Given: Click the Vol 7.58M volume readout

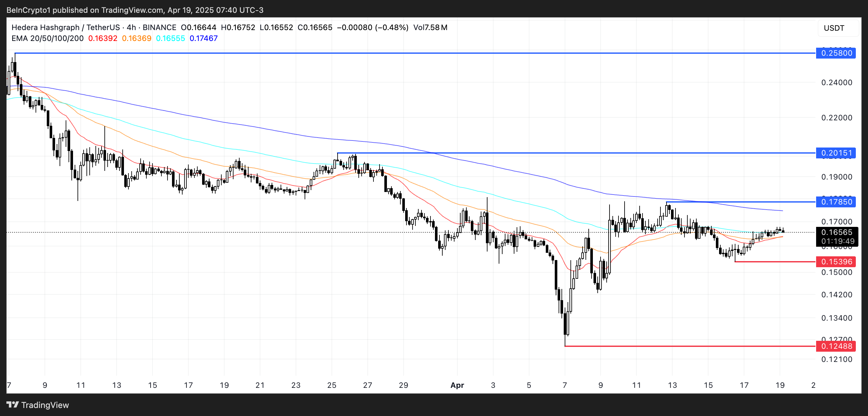Looking at the screenshot, I should point(430,28).
